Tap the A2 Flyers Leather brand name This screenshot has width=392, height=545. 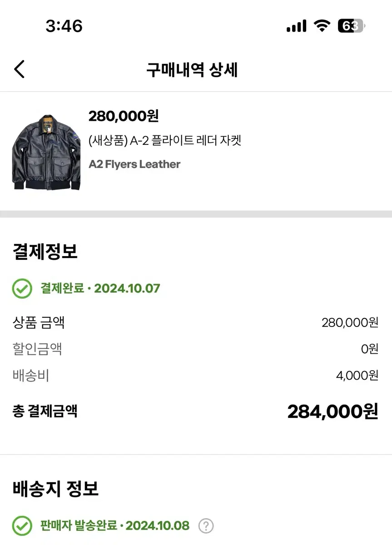(134, 164)
